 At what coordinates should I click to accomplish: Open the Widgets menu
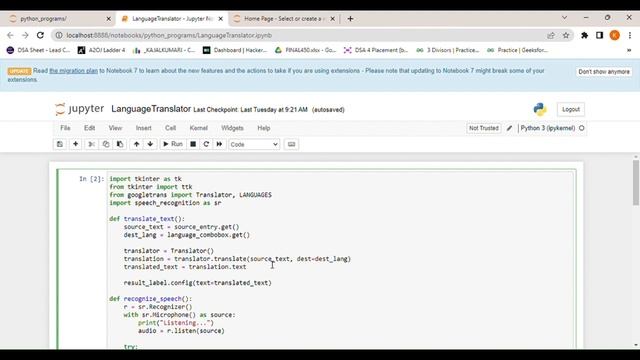point(232,128)
